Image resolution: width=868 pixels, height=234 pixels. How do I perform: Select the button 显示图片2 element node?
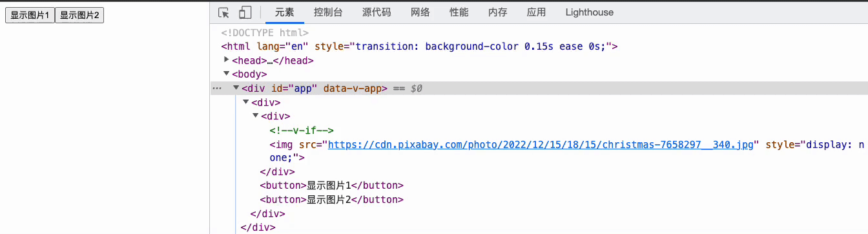331,200
